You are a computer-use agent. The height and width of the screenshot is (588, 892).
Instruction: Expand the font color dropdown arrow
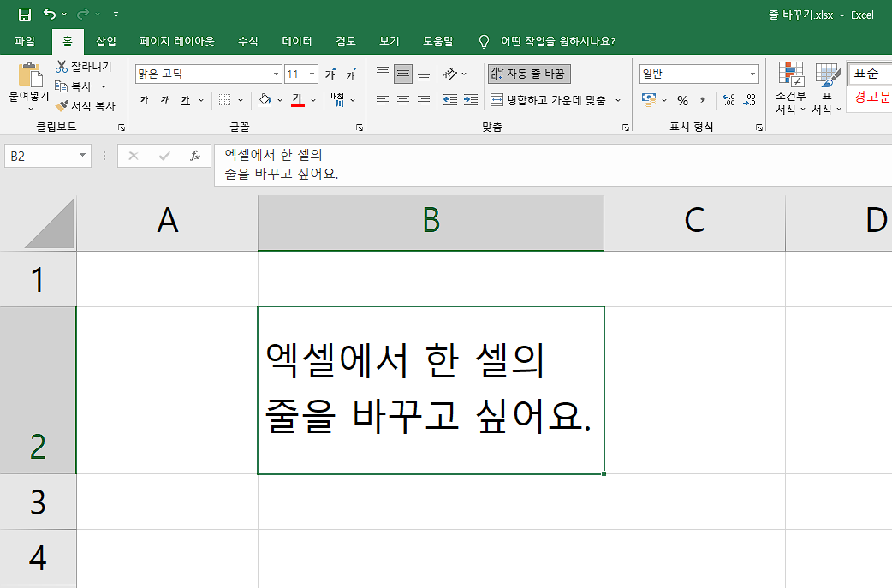click(x=313, y=100)
